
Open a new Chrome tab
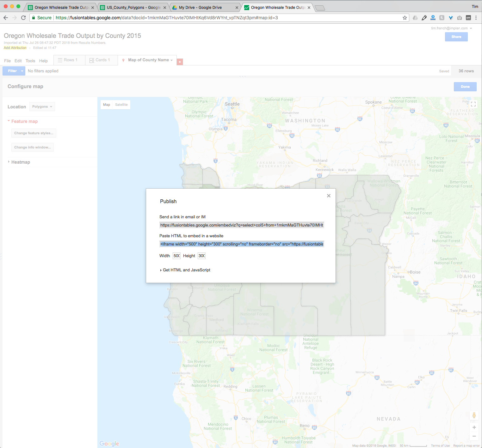coord(320,8)
